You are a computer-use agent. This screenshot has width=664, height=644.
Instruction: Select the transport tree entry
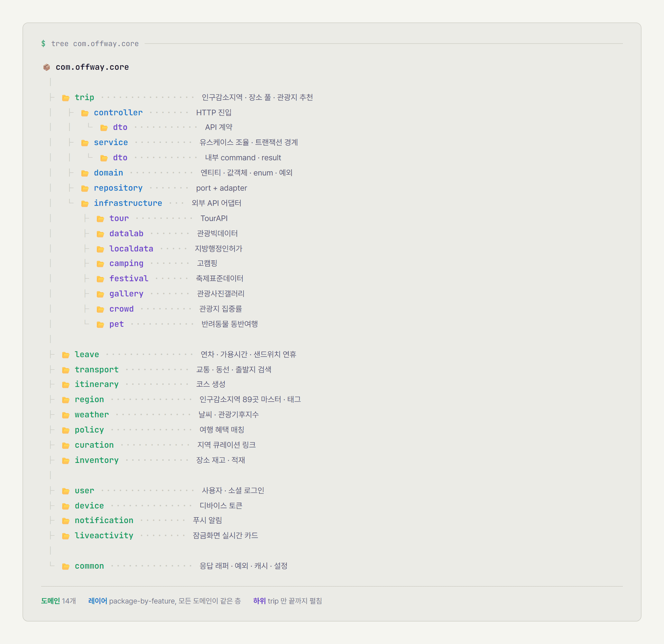tap(96, 370)
